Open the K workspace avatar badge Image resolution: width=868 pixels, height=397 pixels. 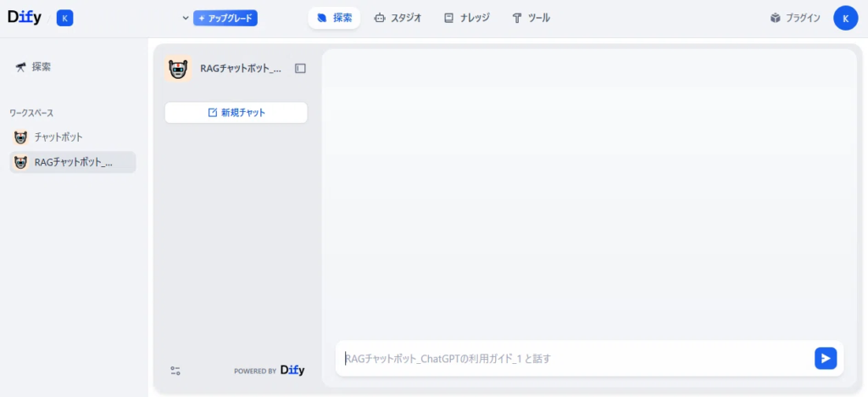[64, 19]
